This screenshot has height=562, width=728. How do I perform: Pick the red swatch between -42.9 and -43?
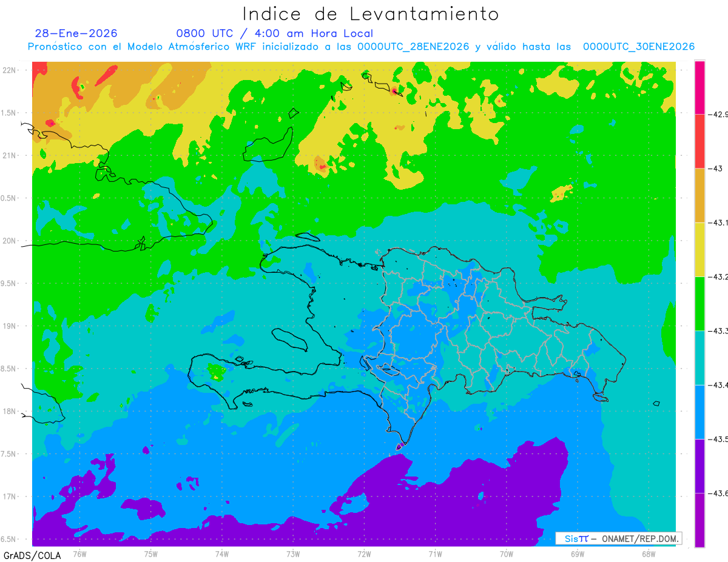(x=699, y=141)
